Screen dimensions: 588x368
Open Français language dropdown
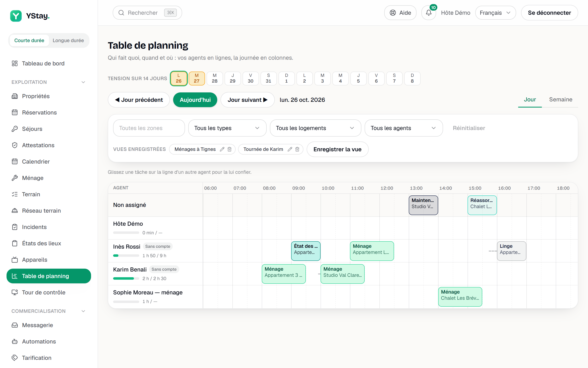click(496, 13)
